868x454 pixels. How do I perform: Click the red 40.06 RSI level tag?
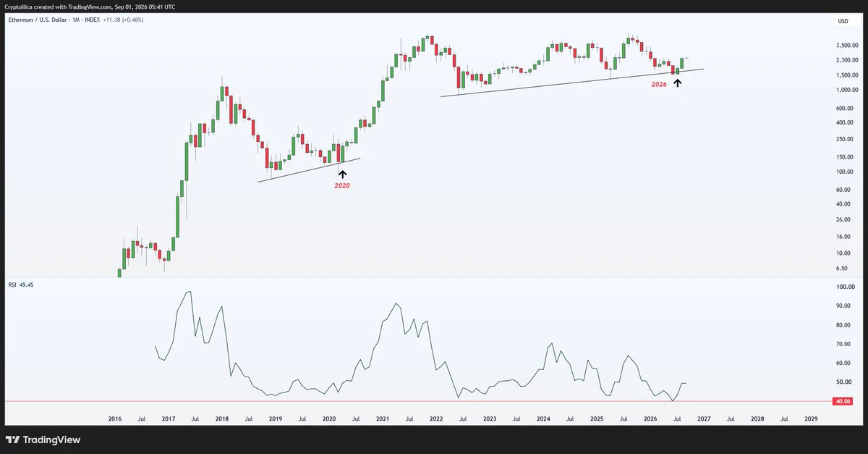point(842,401)
